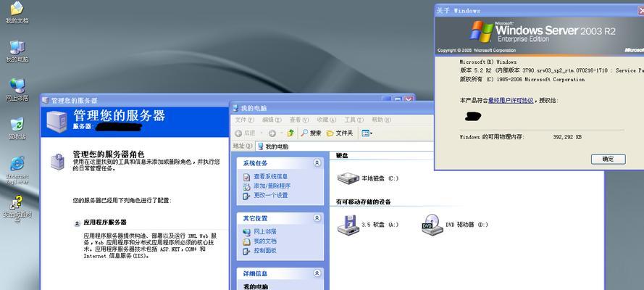Screen dimensions: 644x290
Task: Click the address bar showing 我的电脑
Action: pyautogui.click(x=345, y=146)
